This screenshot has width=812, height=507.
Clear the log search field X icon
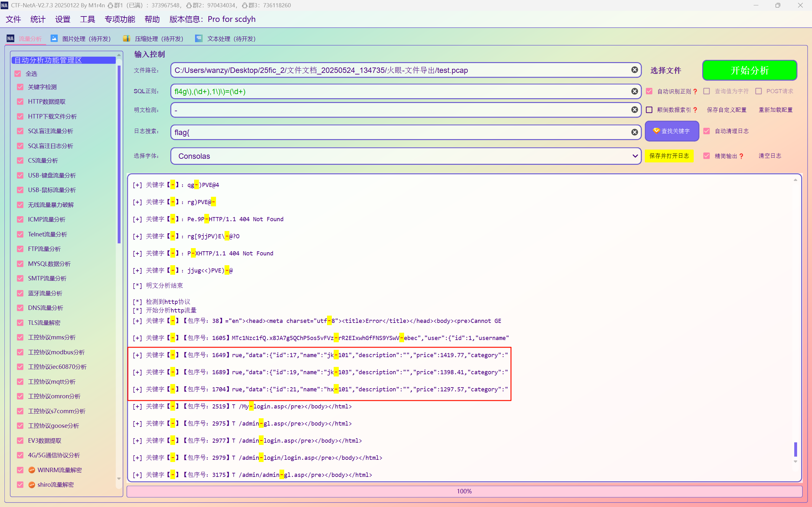pos(634,132)
